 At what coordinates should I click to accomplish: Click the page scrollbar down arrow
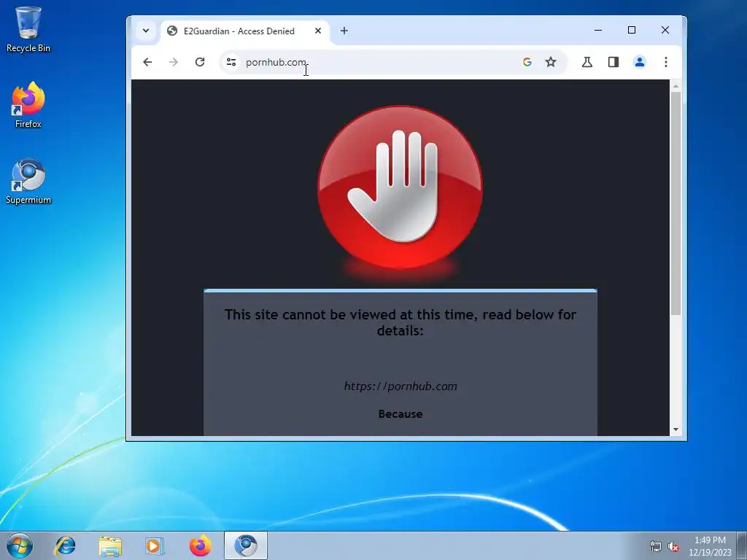(675, 429)
